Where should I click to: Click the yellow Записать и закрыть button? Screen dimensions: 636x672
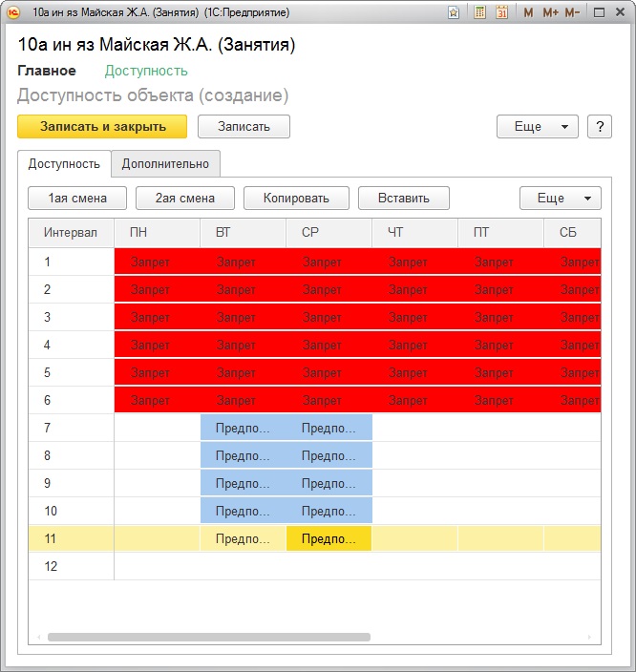[x=102, y=126]
